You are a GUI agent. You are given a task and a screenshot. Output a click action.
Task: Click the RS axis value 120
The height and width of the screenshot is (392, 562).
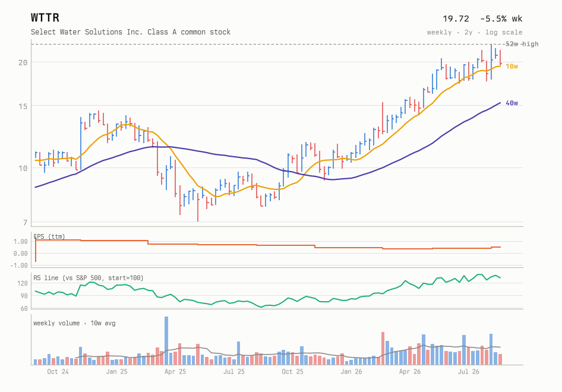(22, 283)
